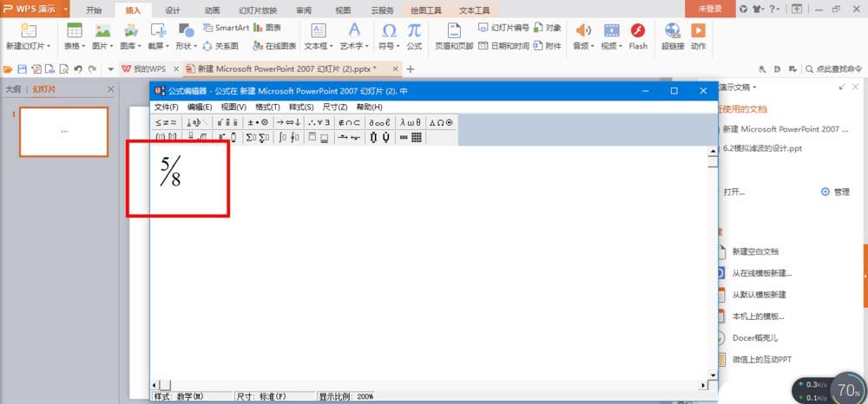
Task: Open the embellishments palette
Action: (x=228, y=123)
